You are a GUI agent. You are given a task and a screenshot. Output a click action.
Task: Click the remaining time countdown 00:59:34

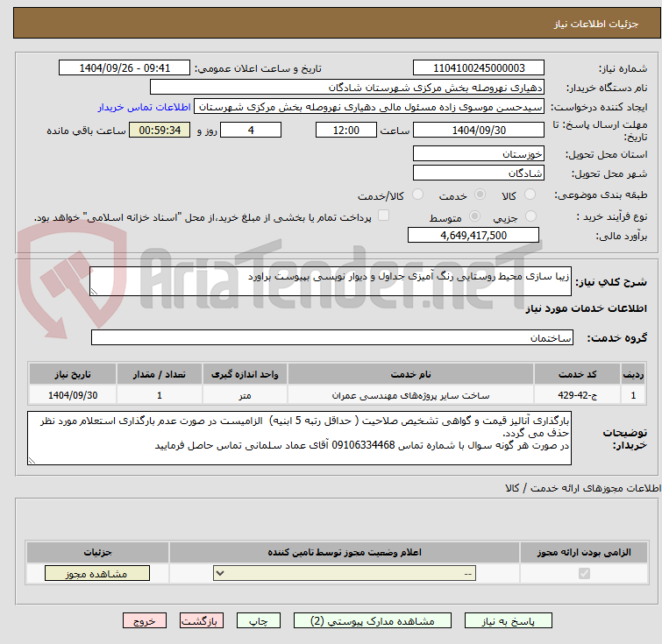[160, 130]
